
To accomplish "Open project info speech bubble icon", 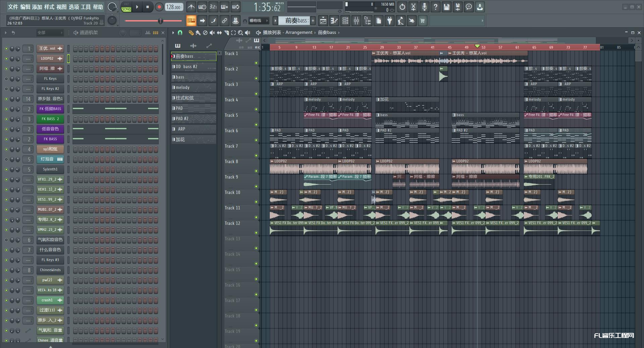I will click(469, 7).
